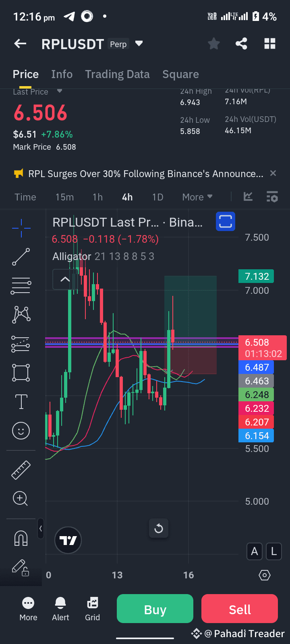
Task: Select the rectangle shape tool
Action: click(21, 373)
